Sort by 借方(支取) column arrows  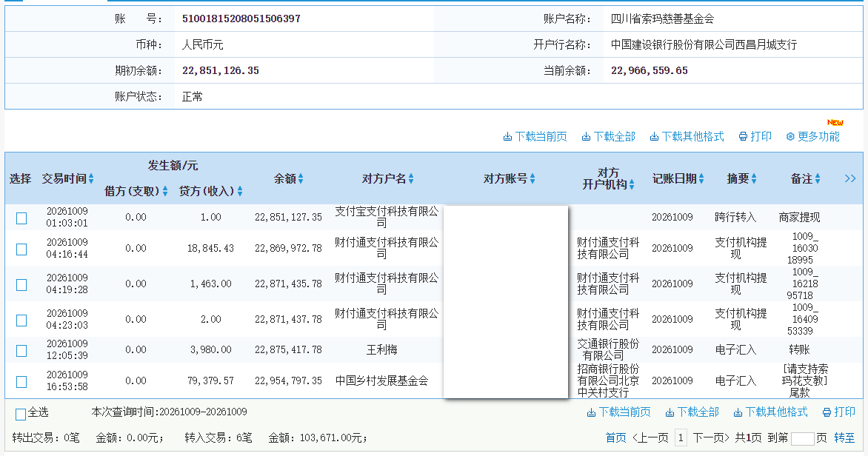click(x=165, y=191)
